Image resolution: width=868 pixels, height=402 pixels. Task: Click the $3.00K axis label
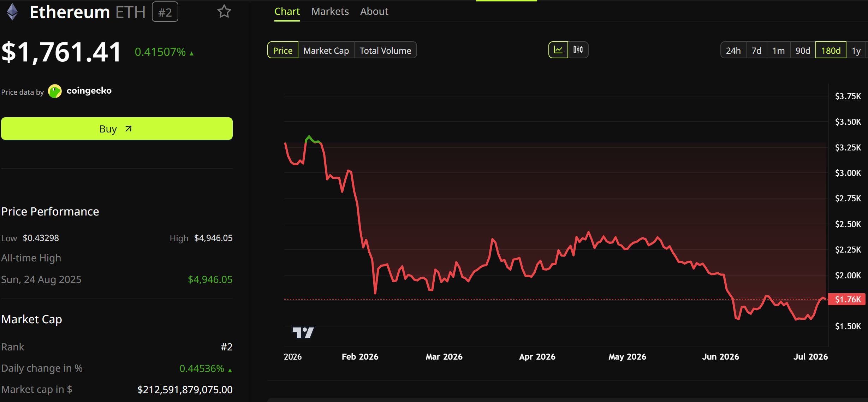[x=848, y=173]
